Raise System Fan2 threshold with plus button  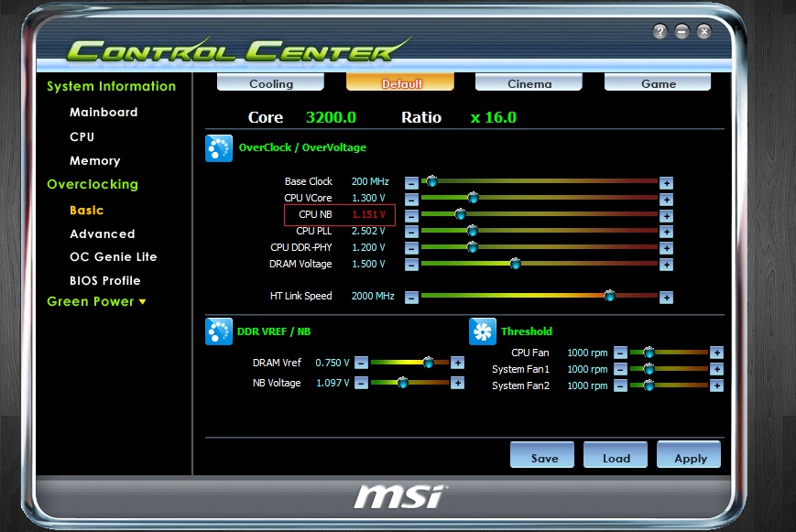[x=716, y=385]
